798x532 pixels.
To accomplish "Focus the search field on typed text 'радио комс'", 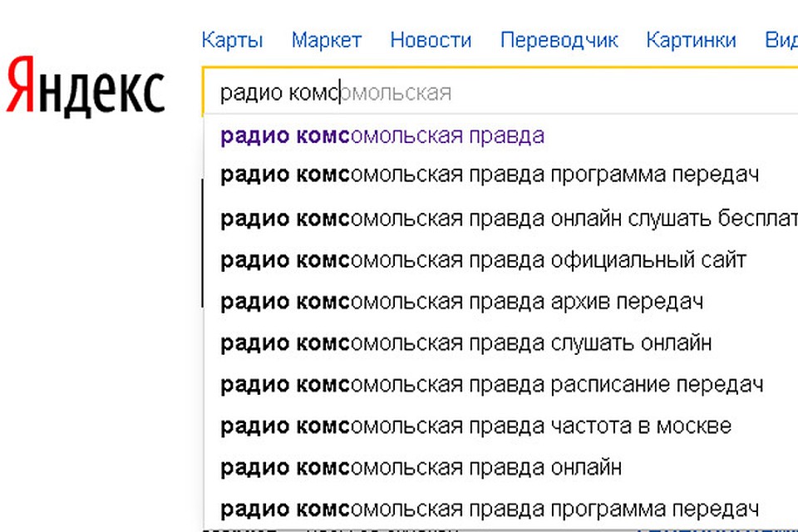I will click(x=279, y=92).
